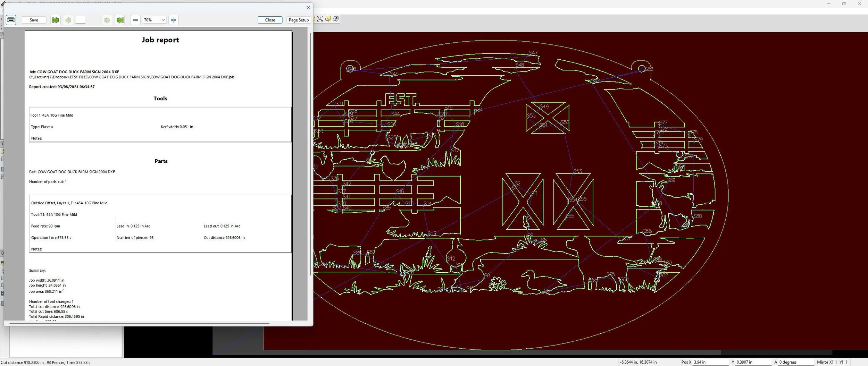Click the report preview horizontal scrollbar
This screenshot has width=868, height=366.
click(139, 324)
